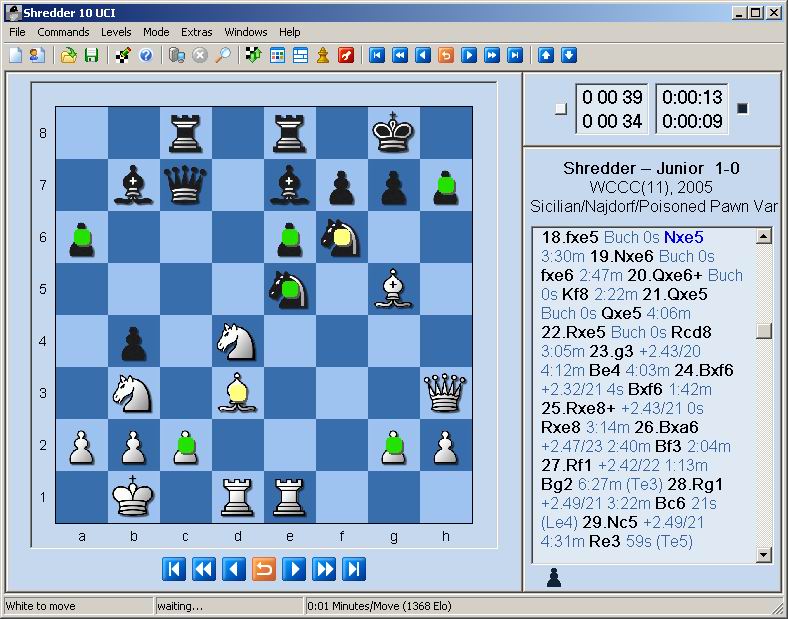Click the notation scrollbar thumb
The width and height of the screenshot is (788, 619).
[763, 330]
